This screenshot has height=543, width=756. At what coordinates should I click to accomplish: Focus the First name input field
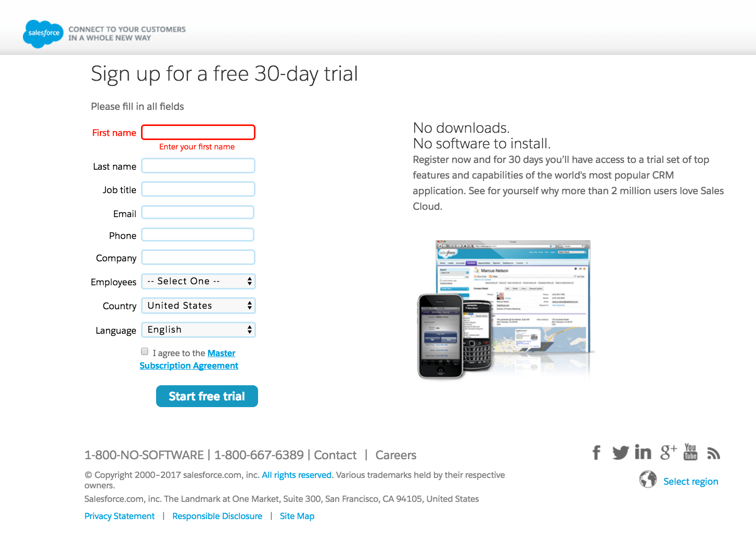pyautogui.click(x=198, y=132)
